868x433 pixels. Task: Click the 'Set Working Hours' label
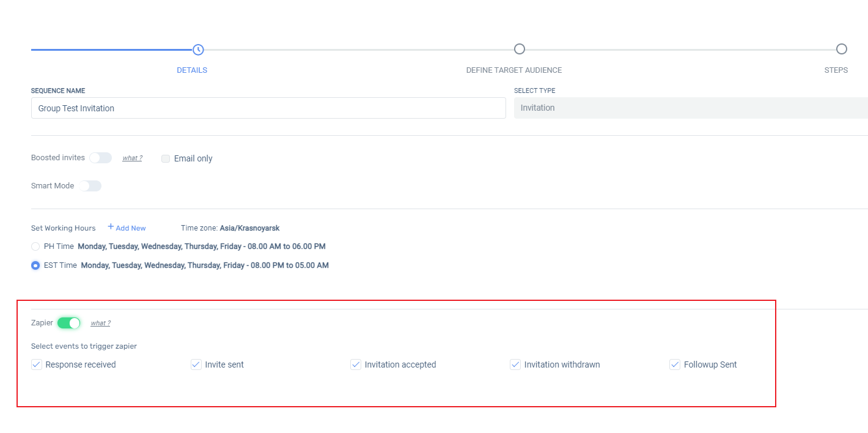click(64, 228)
